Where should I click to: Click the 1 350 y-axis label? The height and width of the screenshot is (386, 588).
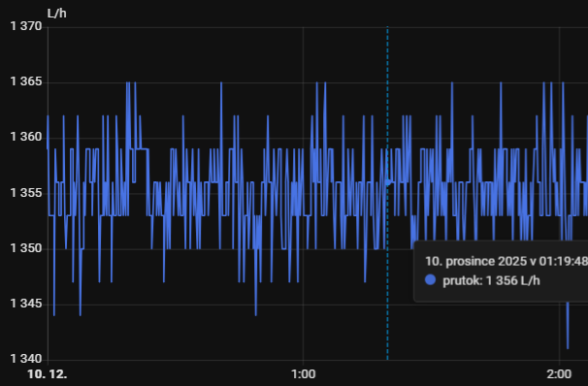pos(26,248)
